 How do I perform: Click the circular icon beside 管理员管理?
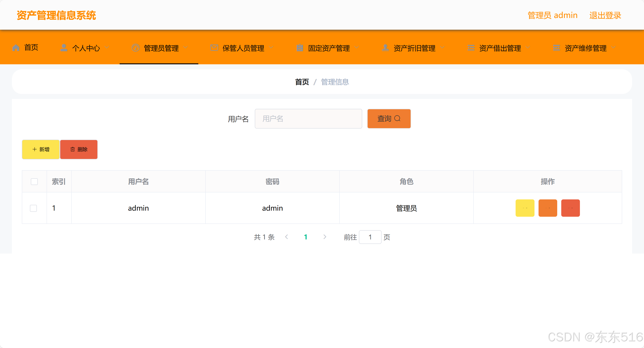coord(136,47)
